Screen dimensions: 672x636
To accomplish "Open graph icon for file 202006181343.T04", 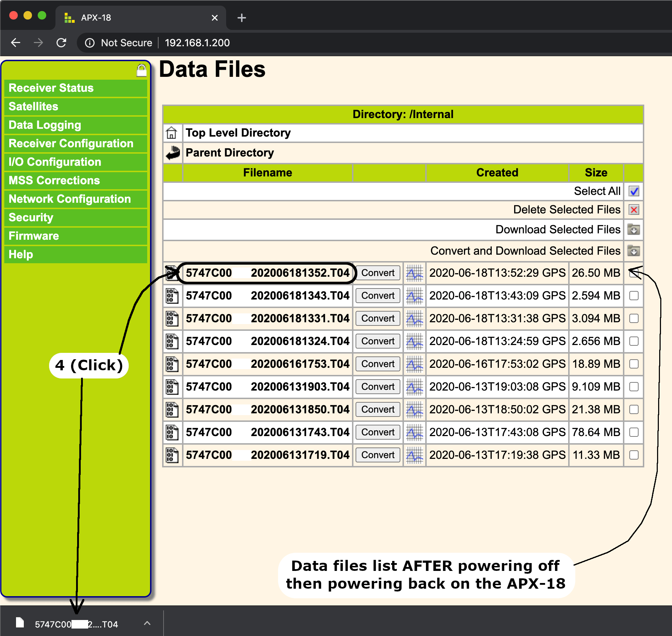I will (415, 296).
